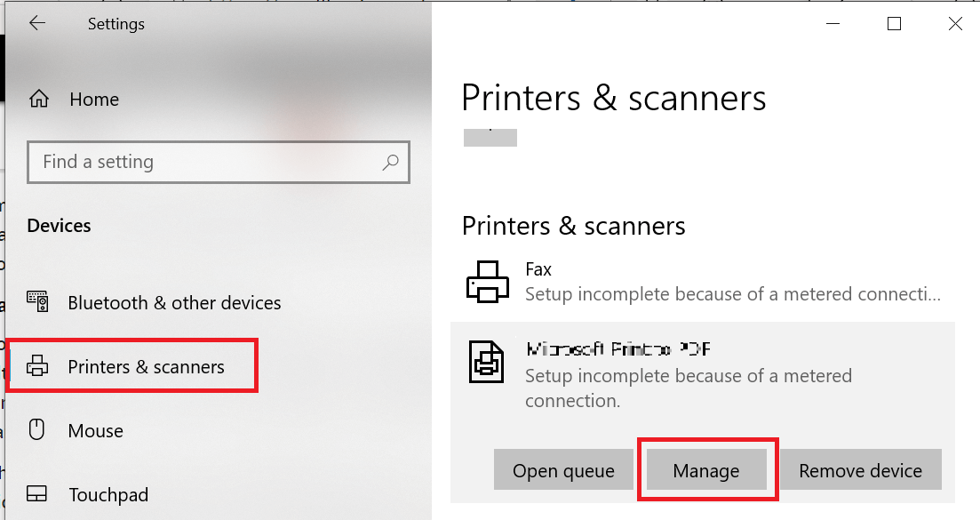Select the Fax device name
The width and height of the screenshot is (980, 520).
[538, 269]
